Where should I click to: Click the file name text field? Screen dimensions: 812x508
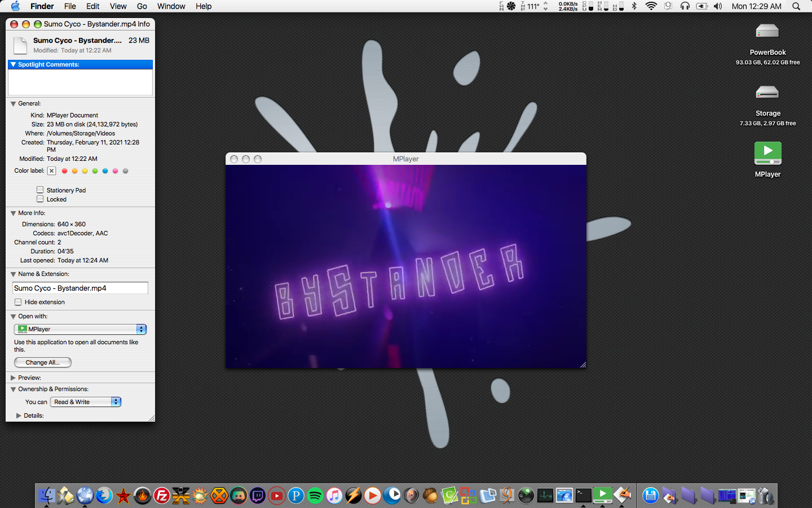[80, 288]
